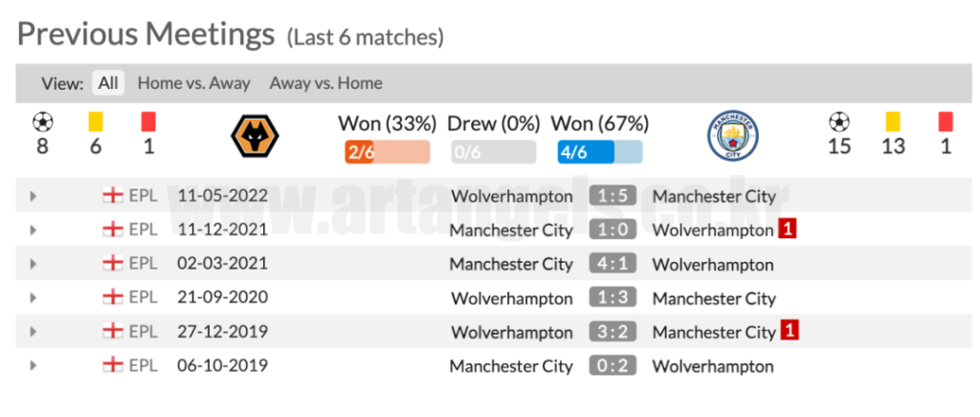Open the 3:2 score from 27-12-2019

[612, 332]
